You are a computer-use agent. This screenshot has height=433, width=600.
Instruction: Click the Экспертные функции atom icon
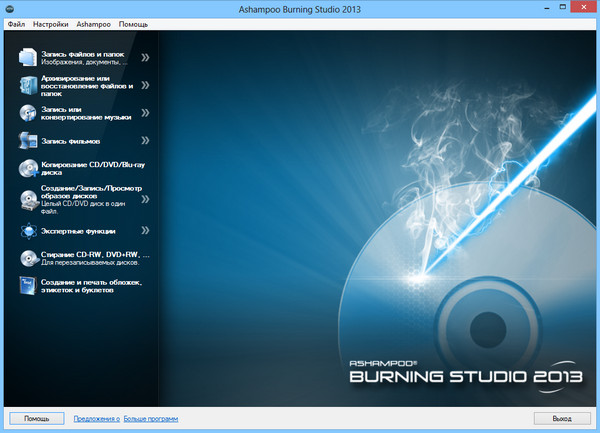[x=28, y=230]
